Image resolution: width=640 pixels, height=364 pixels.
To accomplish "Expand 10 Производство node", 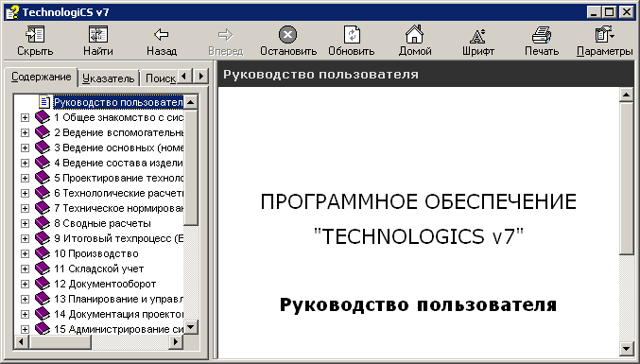I will (25, 253).
